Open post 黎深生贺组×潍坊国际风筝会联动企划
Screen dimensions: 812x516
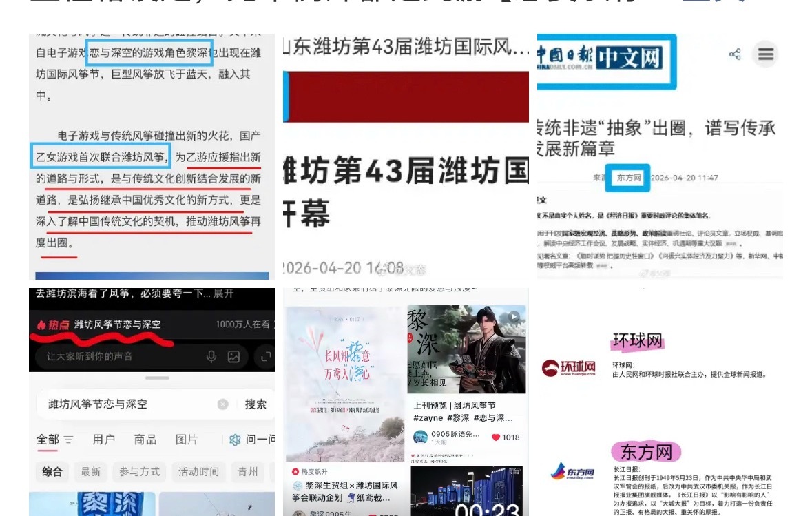click(x=344, y=491)
